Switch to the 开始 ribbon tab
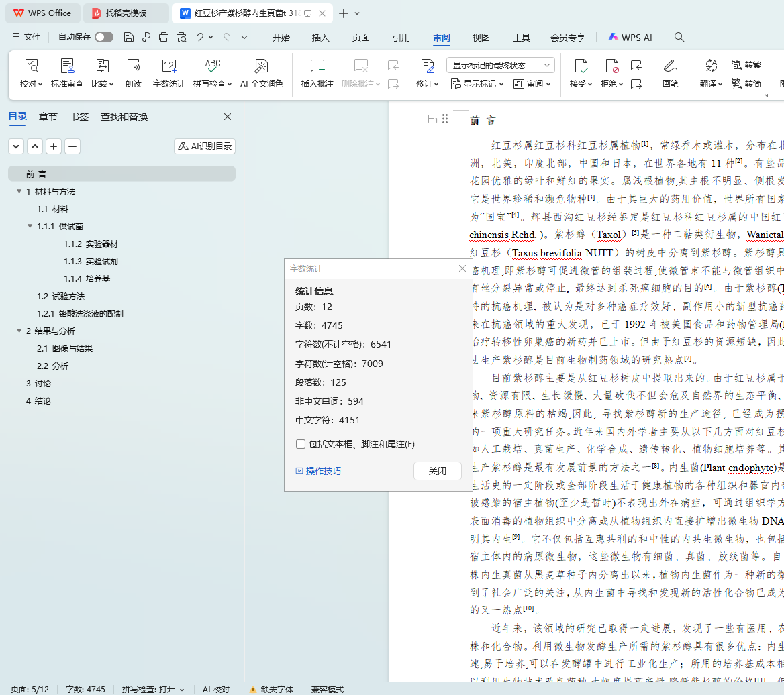Viewport: 784px width, 695px height. click(281, 38)
